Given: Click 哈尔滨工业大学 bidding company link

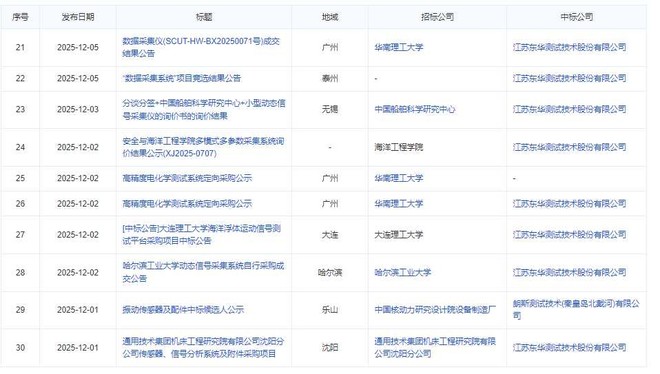Looking at the screenshot, I should click(403, 273).
